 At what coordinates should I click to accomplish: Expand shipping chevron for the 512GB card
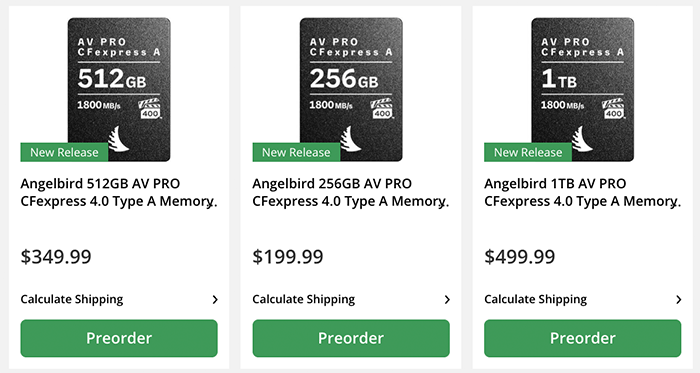[215, 299]
